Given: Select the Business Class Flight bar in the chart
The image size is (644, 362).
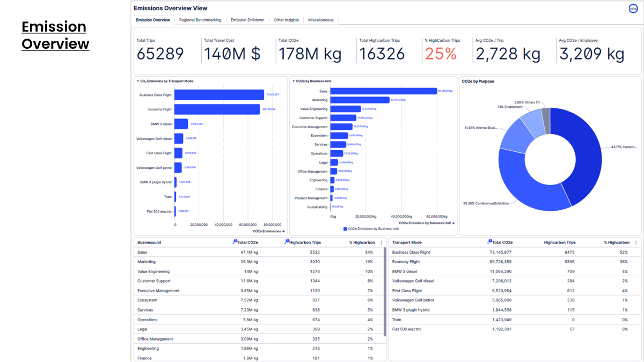Looking at the screenshot, I should click(x=219, y=95).
